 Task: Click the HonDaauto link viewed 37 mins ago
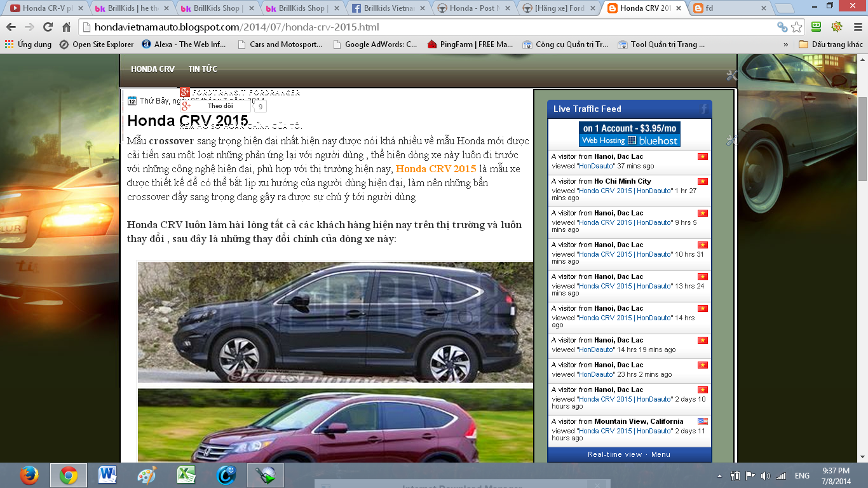point(595,166)
